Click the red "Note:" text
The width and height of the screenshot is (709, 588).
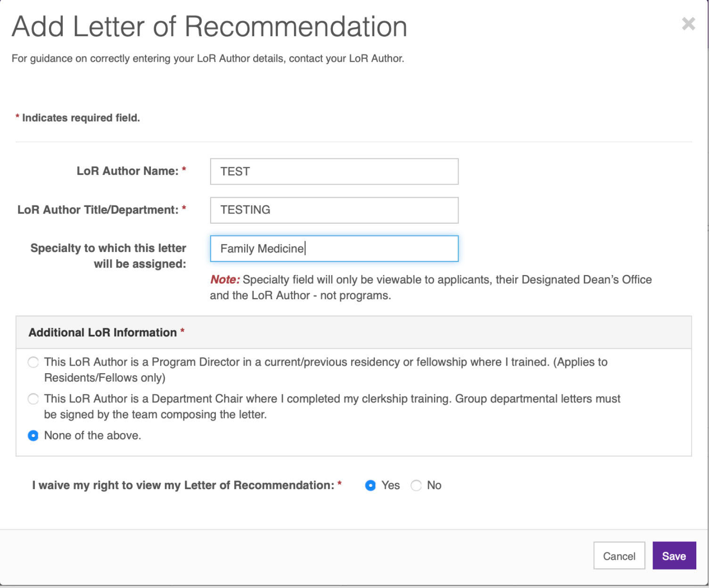point(225,280)
